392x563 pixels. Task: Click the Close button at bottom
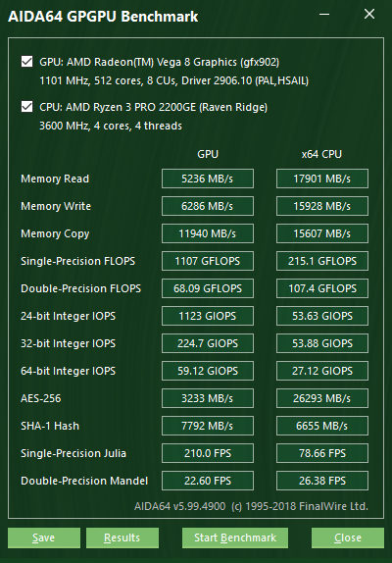348,537
